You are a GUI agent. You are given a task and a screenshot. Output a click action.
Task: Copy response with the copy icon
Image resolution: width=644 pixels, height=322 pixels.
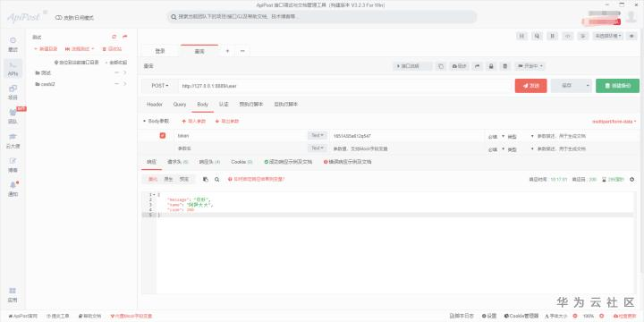click(x=206, y=180)
